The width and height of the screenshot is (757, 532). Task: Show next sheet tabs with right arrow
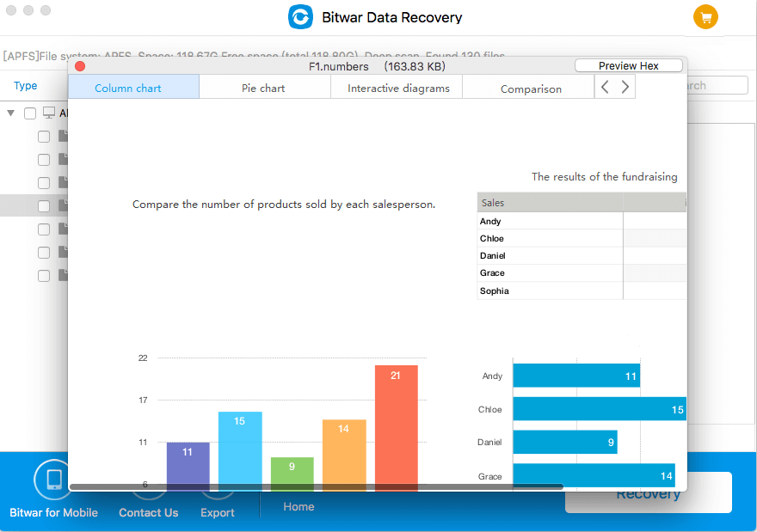(x=625, y=87)
